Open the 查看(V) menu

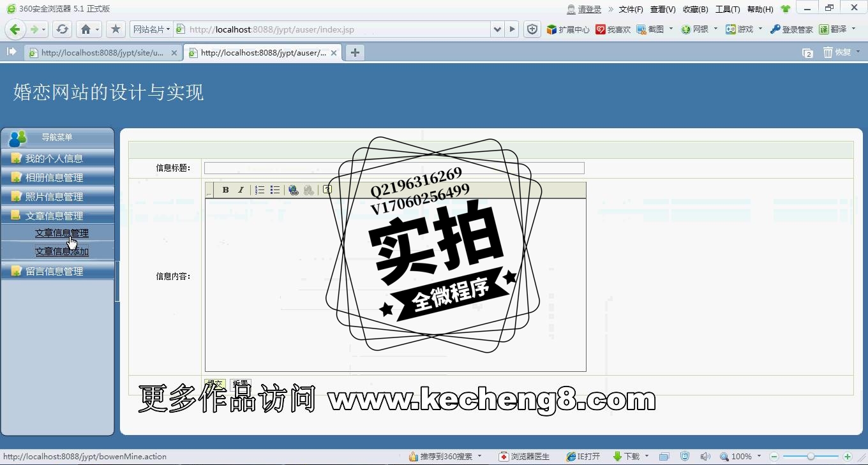pos(662,9)
